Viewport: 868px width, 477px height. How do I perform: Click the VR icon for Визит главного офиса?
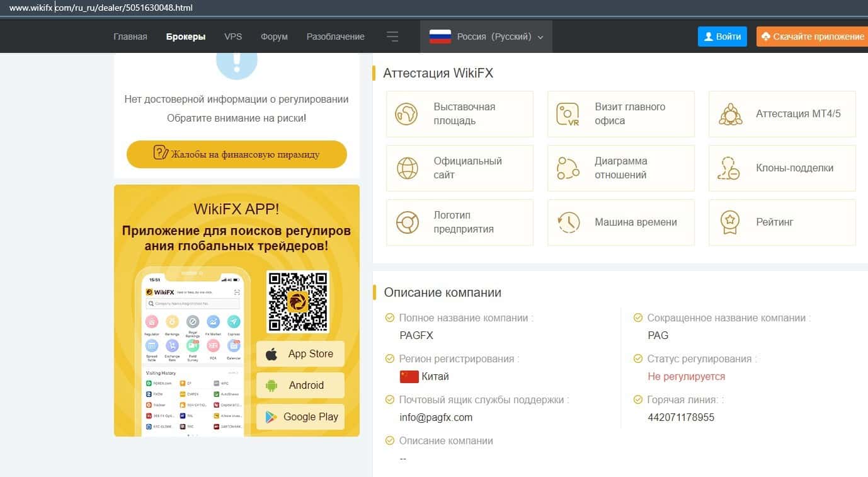(x=568, y=114)
